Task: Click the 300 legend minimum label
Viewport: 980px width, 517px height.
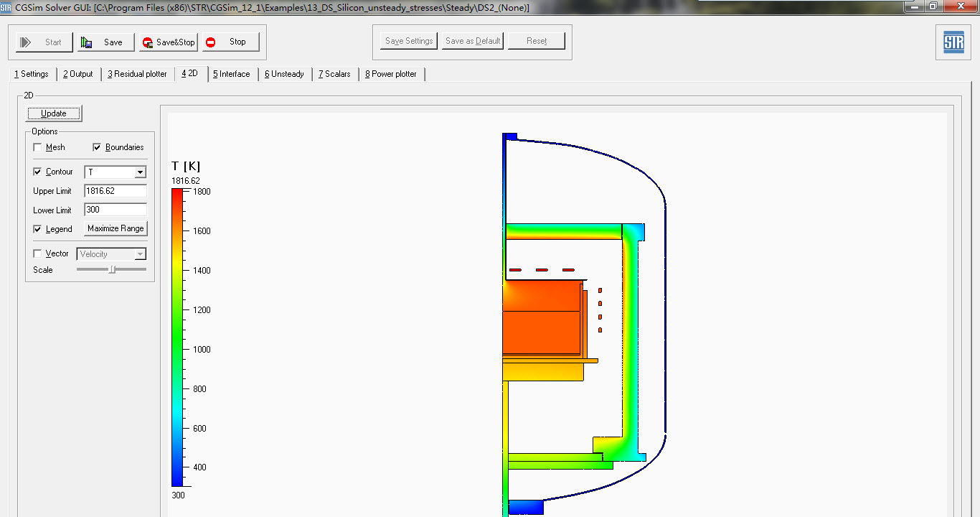Action: 178,495
